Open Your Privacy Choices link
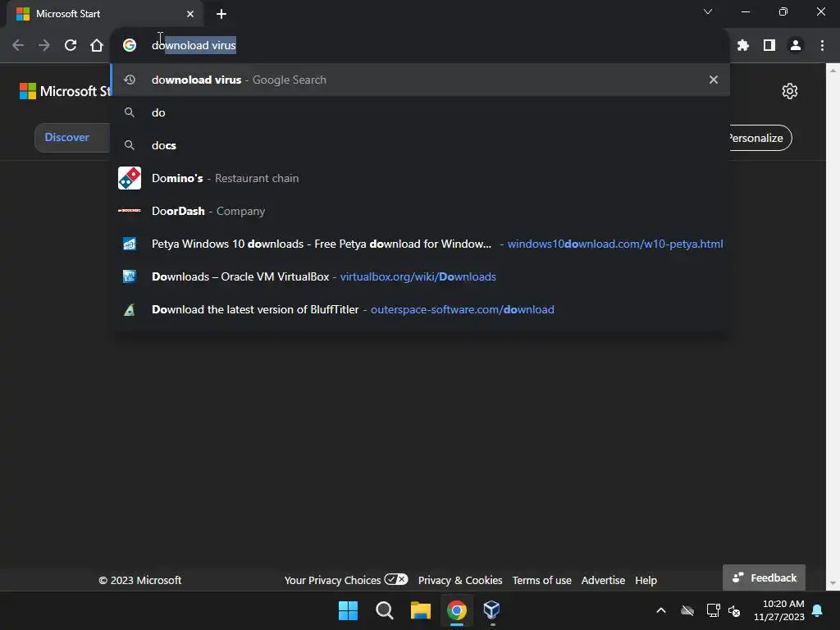The width and height of the screenshot is (840, 630). 346,580
